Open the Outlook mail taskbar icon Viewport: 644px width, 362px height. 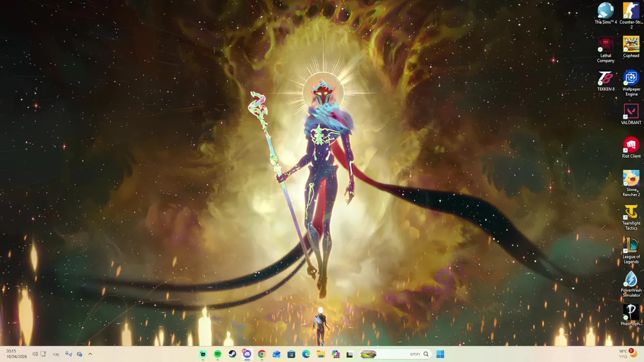pyautogui.click(x=276, y=354)
